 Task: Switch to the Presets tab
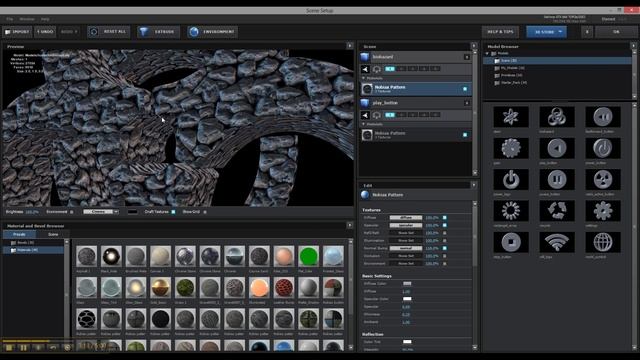19,234
